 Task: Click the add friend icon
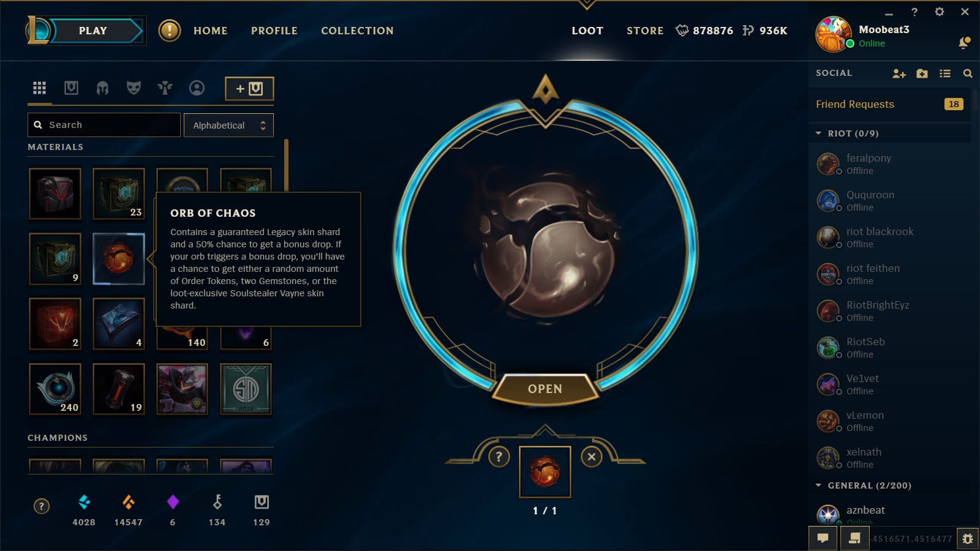899,73
